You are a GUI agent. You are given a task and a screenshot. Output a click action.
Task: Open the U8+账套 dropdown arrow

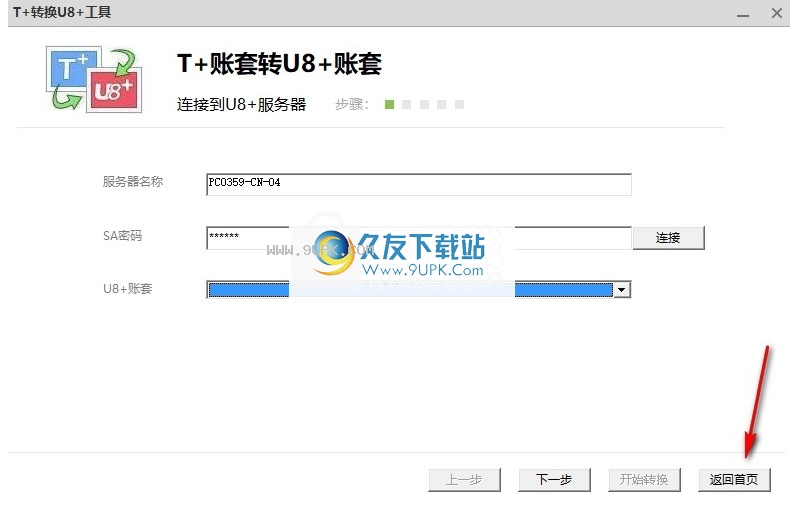[x=622, y=290]
